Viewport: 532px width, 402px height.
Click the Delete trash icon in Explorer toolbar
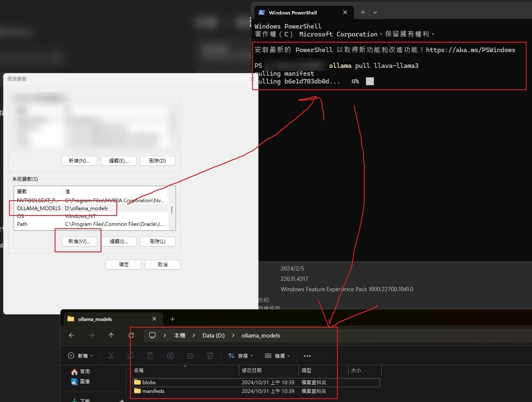pyautogui.click(x=210, y=356)
